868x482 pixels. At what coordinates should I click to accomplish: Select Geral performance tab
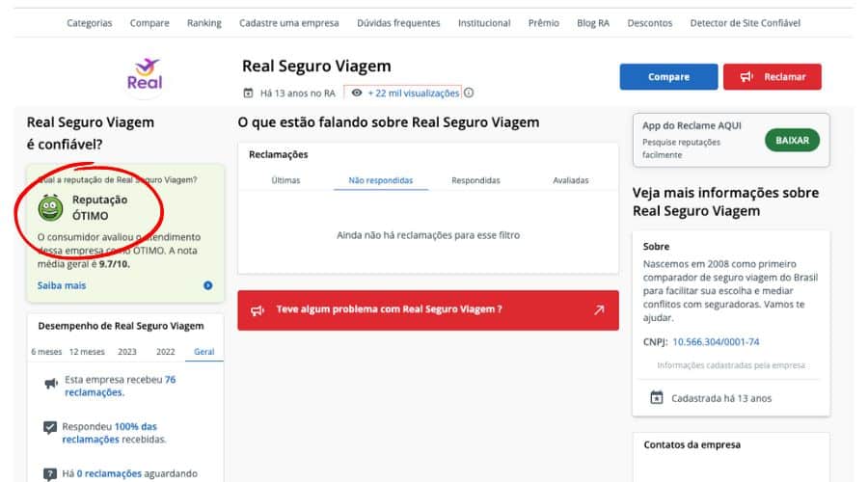[204, 352]
